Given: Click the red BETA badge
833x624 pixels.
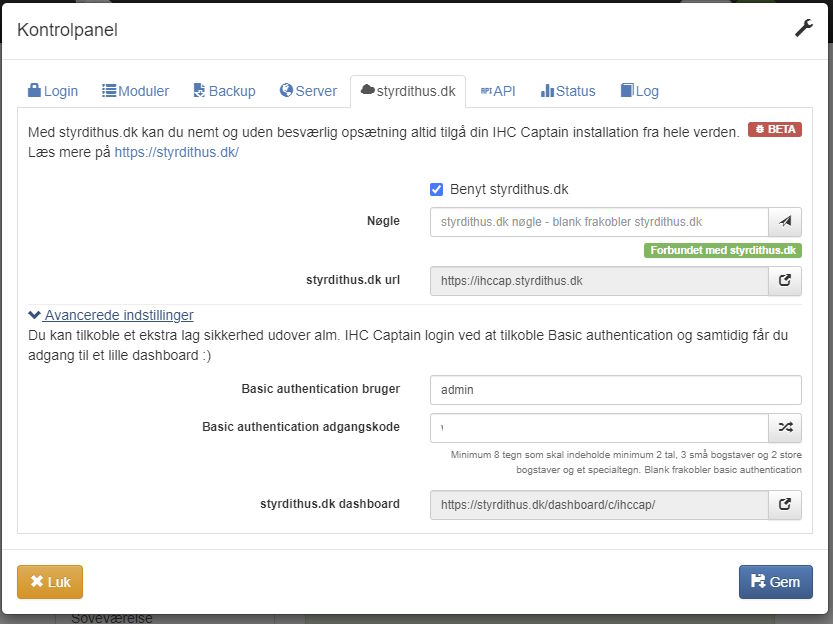Looking at the screenshot, I should (775, 130).
